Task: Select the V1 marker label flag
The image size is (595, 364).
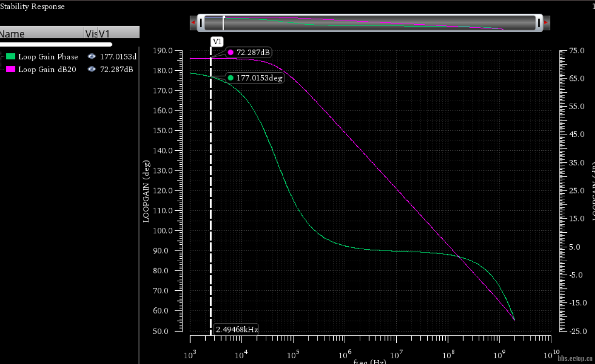Action: pos(217,42)
